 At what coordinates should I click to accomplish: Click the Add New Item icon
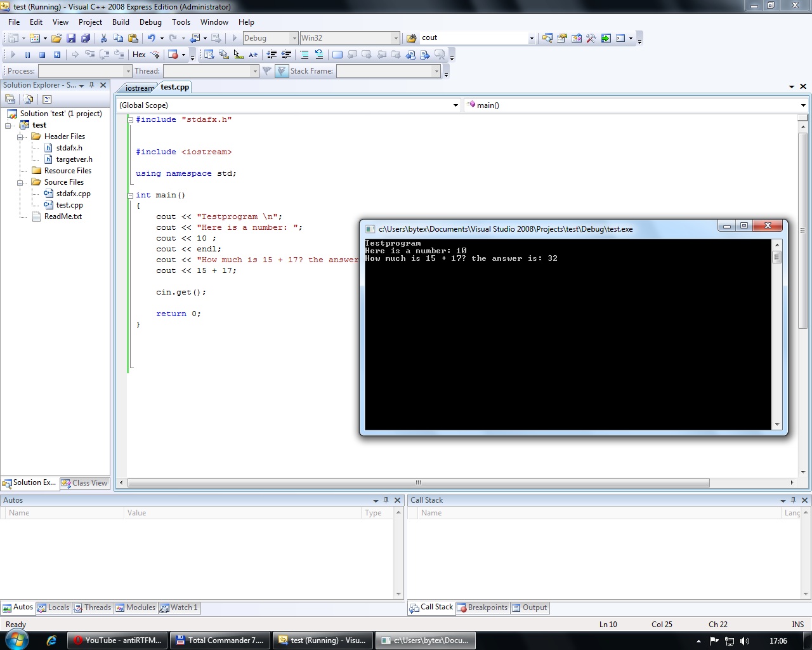pyautogui.click(x=35, y=38)
